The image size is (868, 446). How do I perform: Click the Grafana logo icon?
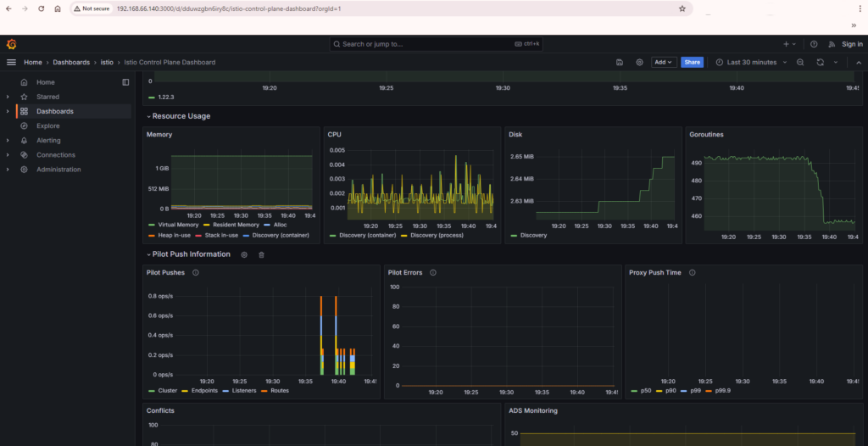pyautogui.click(x=11, y=44)
